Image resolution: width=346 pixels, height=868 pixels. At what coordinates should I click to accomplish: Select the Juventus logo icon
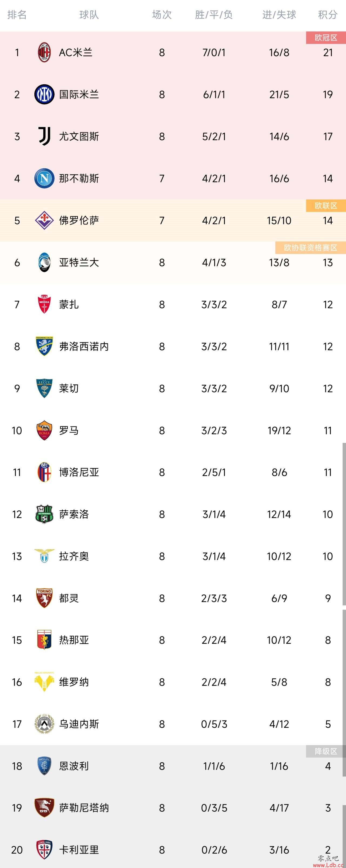[44, 136]
